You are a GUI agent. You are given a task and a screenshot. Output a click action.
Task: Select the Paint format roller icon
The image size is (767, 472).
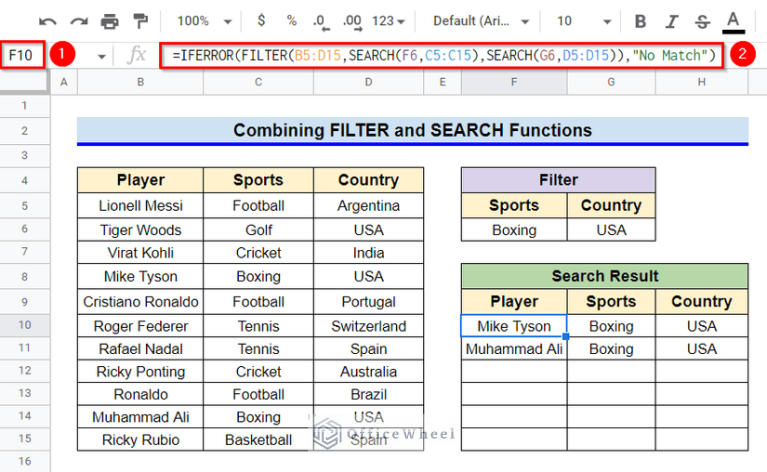coord(138,20)
